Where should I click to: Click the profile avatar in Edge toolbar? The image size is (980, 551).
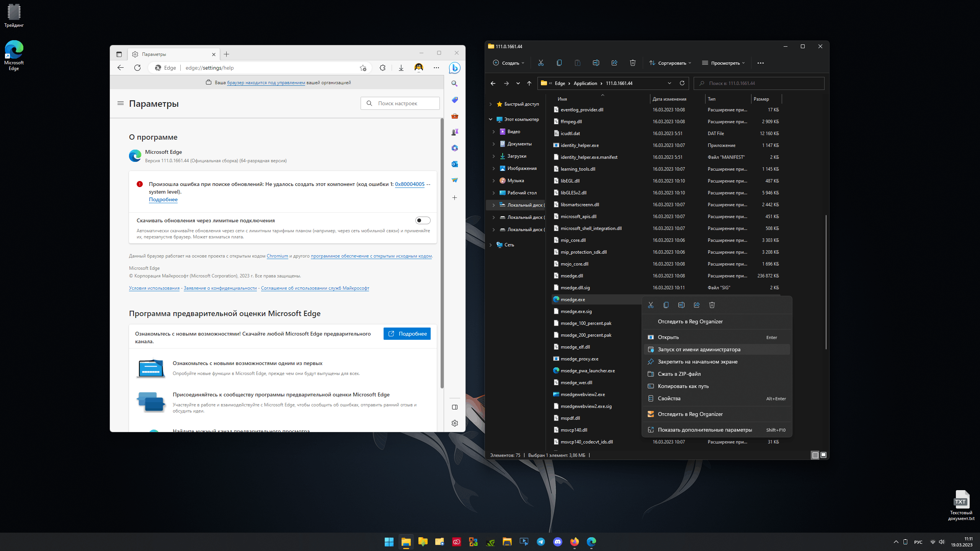pyautogui.click(x=418, y=68)
